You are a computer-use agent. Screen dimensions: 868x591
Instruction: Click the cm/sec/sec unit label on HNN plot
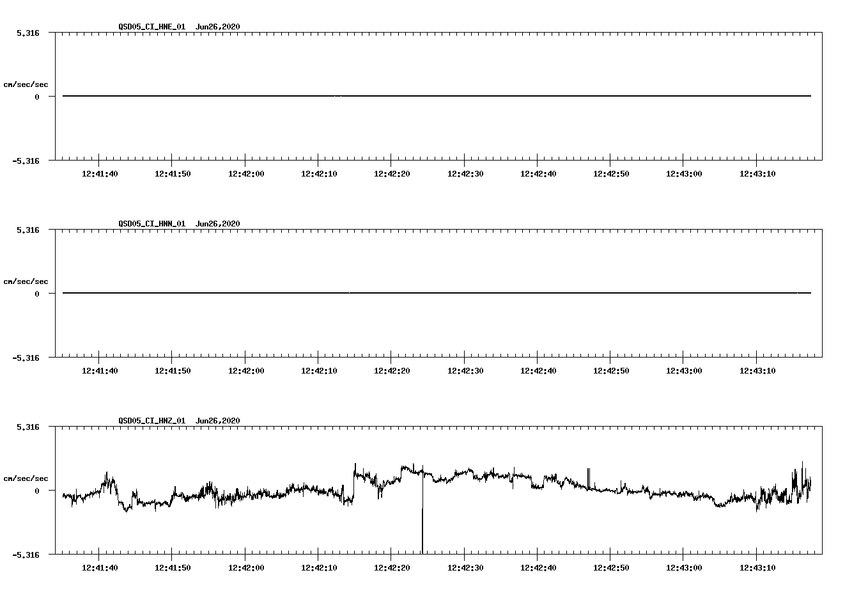pyautogui.click(x=26, y=281)
